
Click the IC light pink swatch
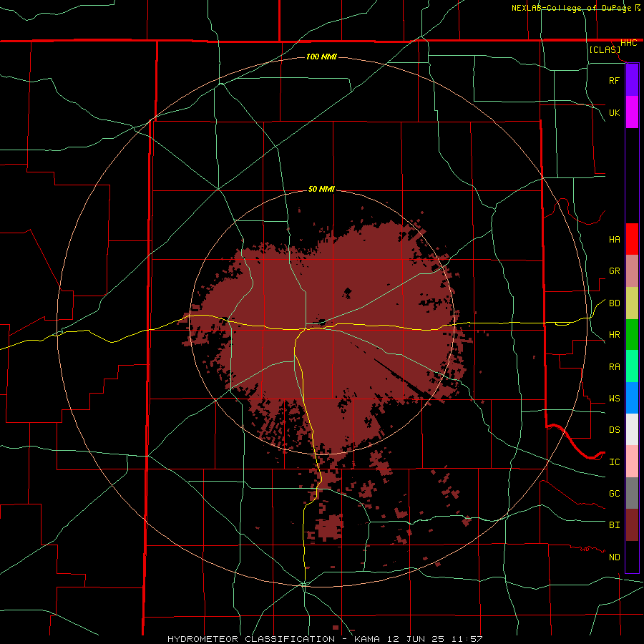coord(632,462)
